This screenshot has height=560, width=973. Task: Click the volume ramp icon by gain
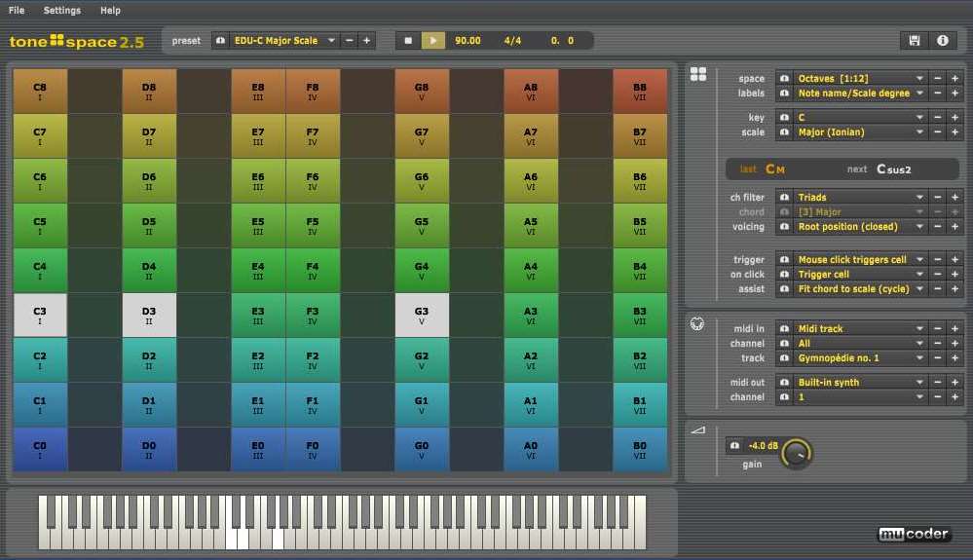tap(697, 429)
